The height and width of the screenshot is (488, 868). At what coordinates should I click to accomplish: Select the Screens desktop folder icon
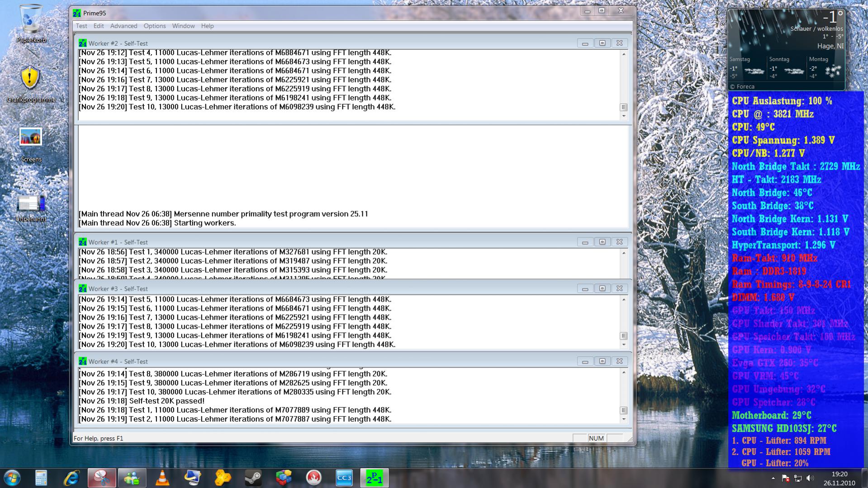point(31,145)
